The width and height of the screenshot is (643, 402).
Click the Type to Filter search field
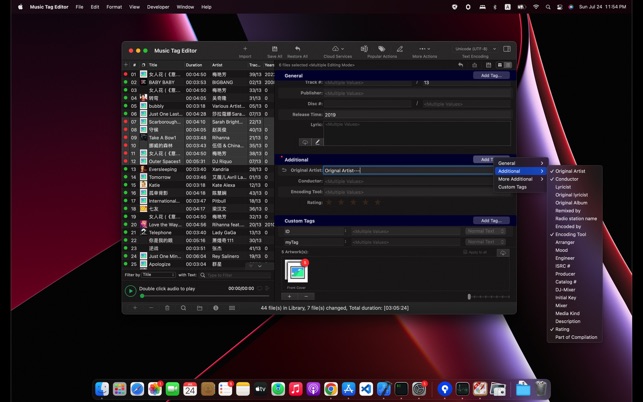(x=235, y=275)
